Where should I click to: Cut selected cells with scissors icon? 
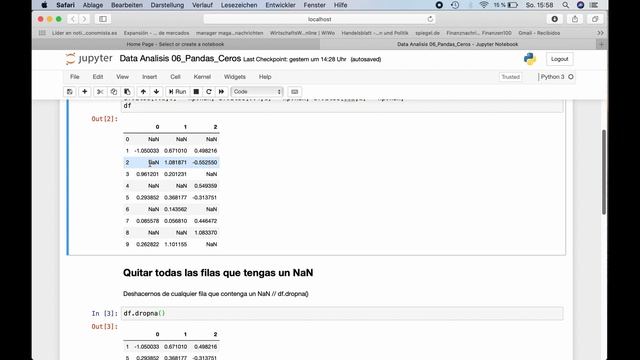tap(100, 92)
